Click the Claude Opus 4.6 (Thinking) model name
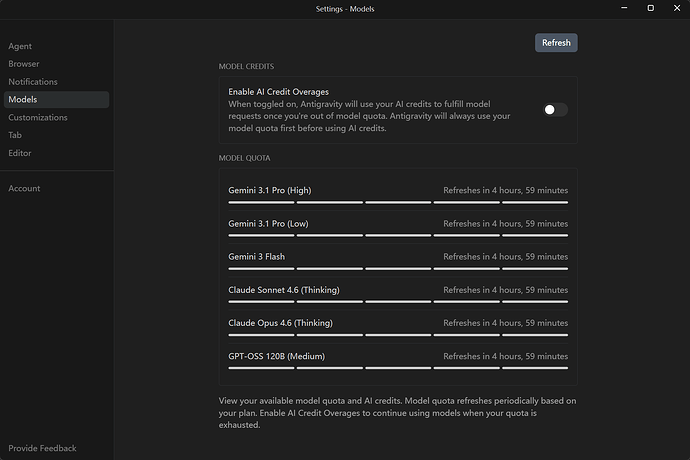The height and width of the screenshot is (460, 690). pos(280,323)
